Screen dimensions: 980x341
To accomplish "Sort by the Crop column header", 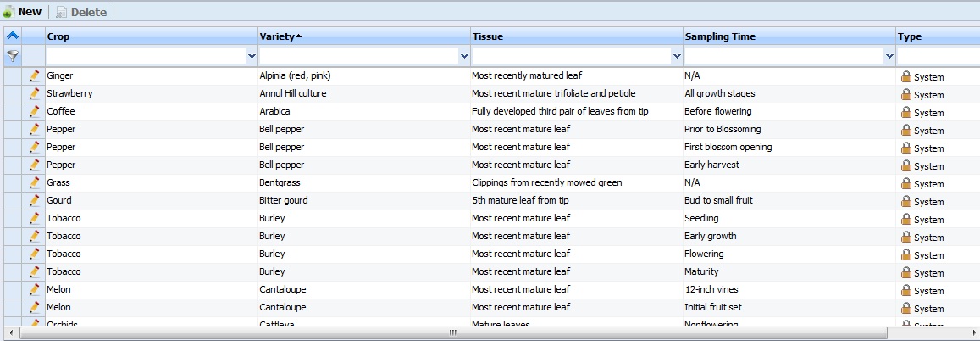I will pos(152,36).
